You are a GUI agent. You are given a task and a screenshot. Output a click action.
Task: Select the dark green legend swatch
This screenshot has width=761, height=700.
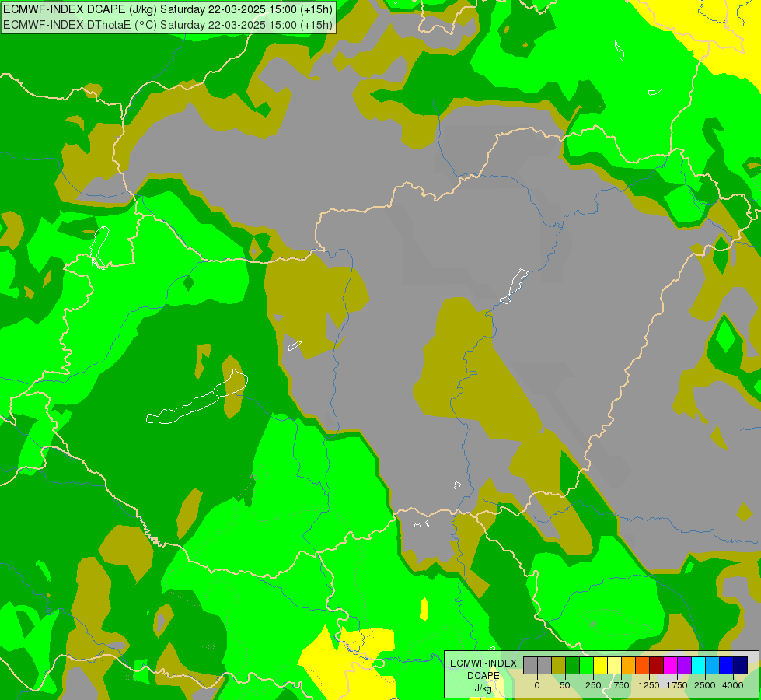(x=573, y=665)
